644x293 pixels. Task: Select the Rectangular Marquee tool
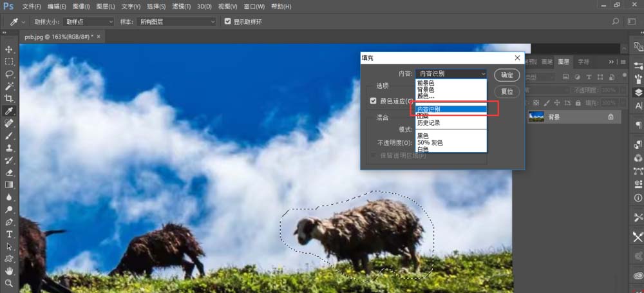pos(9,62)
